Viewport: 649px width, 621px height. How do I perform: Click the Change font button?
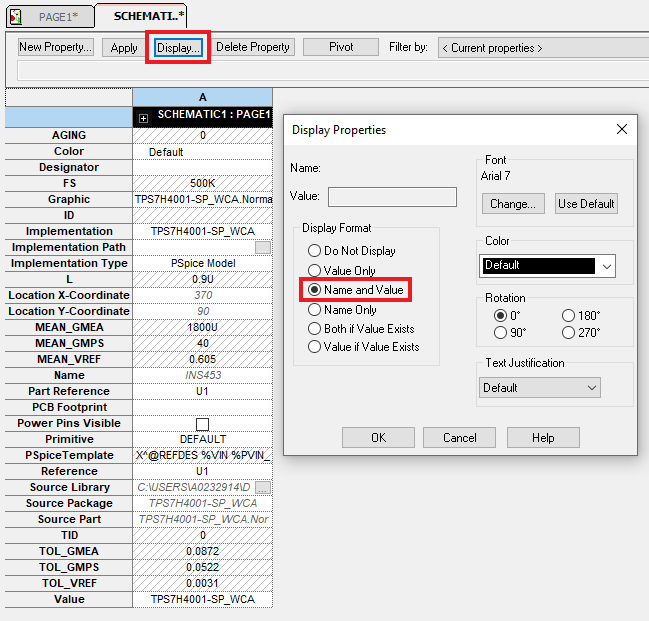click(513, 204)
